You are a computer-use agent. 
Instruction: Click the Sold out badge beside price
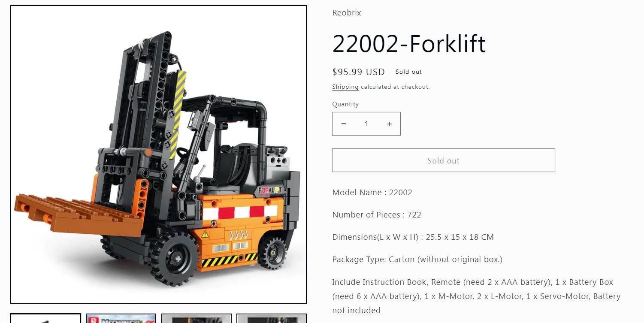point(408,72)
